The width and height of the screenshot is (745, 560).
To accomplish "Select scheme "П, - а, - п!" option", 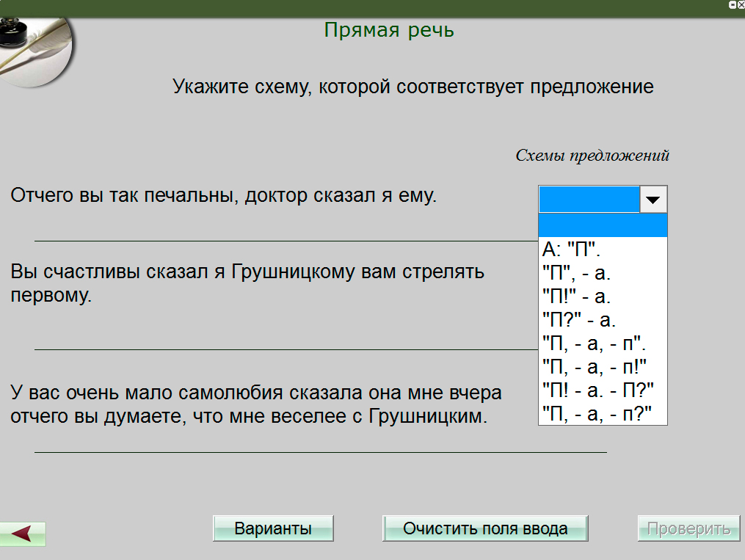I will click(x=594, y=366).
